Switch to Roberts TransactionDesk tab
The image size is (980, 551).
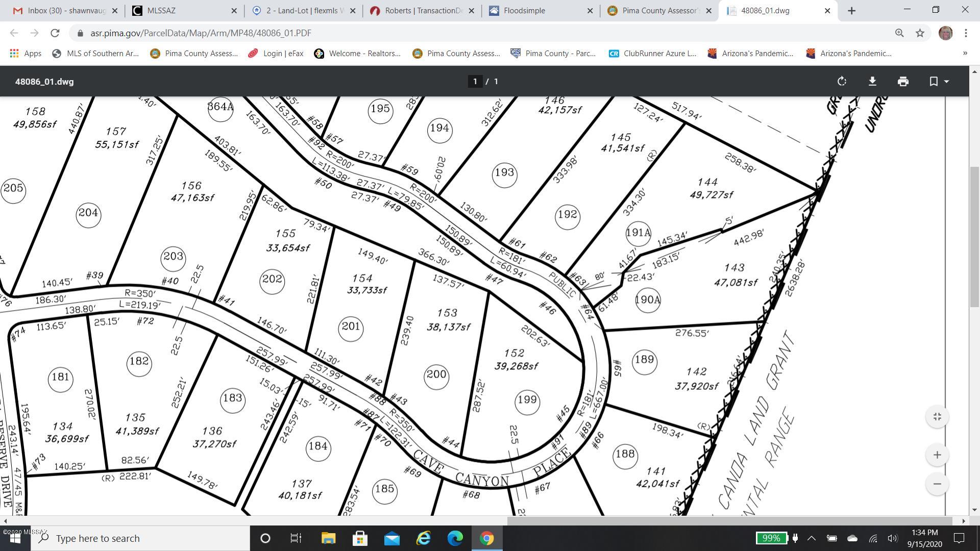point(422,11)
